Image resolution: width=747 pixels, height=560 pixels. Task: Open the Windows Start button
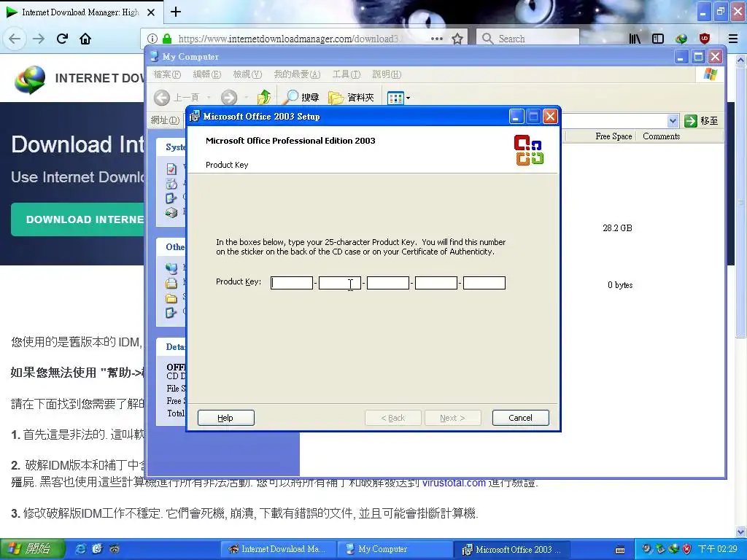[32, 549]
